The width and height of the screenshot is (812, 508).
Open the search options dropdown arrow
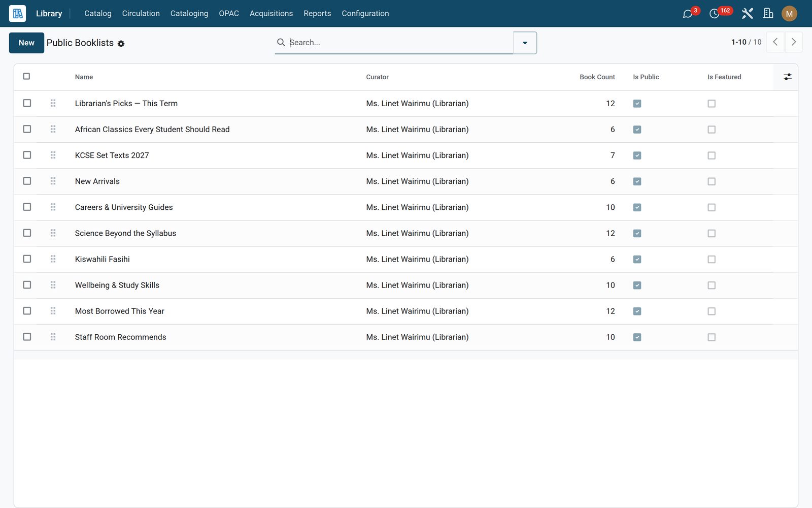(525, 43)
